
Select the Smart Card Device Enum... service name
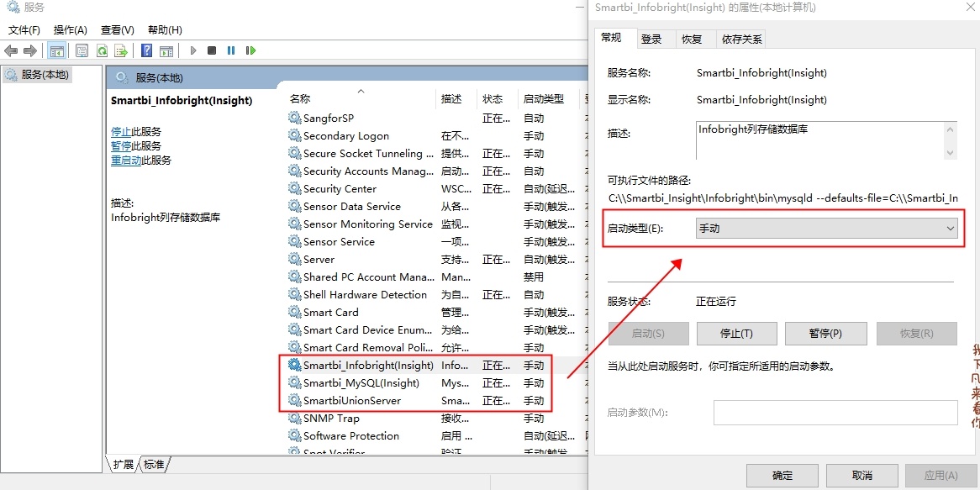368,329
